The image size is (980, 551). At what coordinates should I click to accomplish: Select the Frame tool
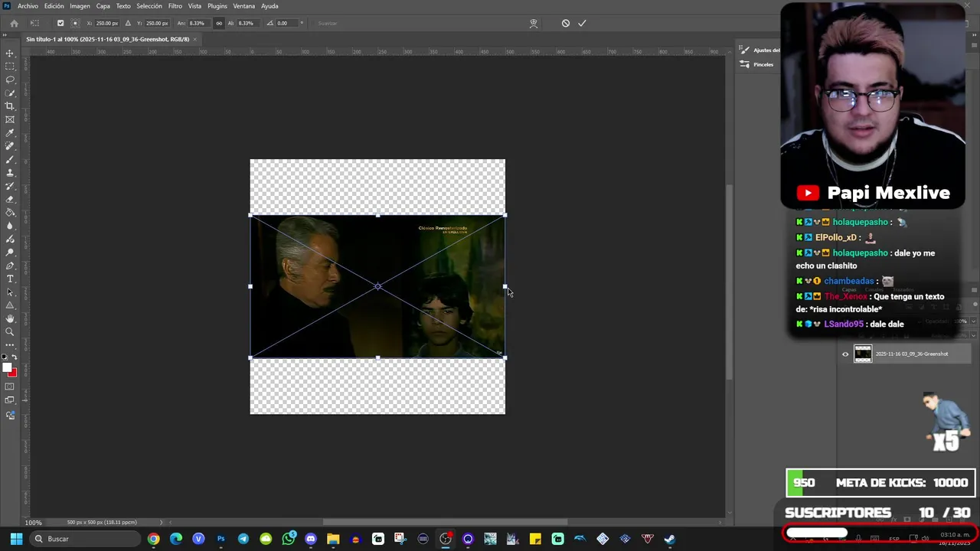pos(10,119)
